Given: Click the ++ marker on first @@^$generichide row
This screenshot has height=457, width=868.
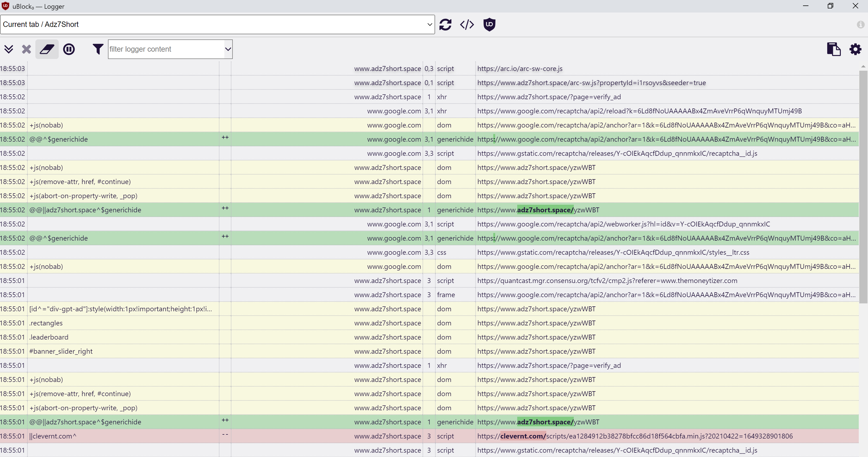Looking at the screenshot, I should pos(225,137).
